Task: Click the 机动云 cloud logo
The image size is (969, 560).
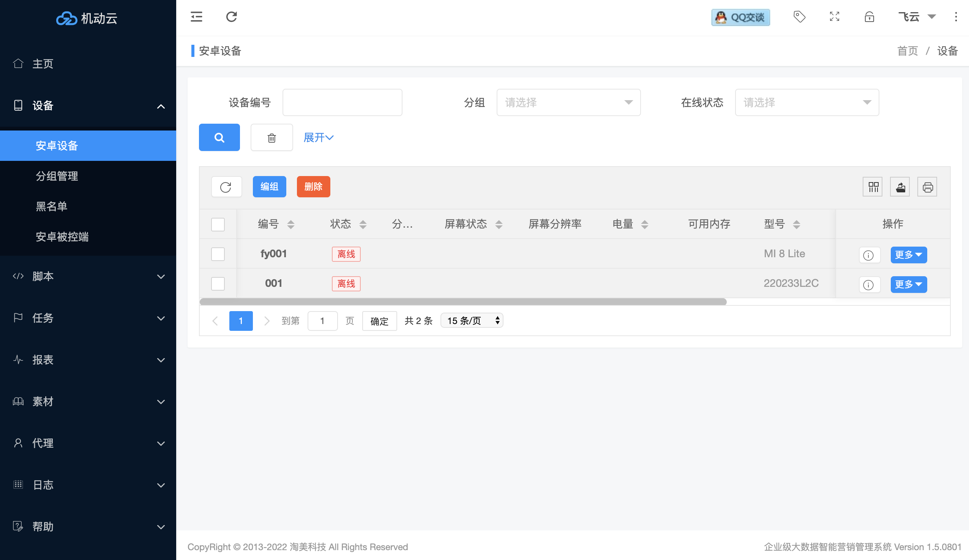Action: tap(87, 18)
